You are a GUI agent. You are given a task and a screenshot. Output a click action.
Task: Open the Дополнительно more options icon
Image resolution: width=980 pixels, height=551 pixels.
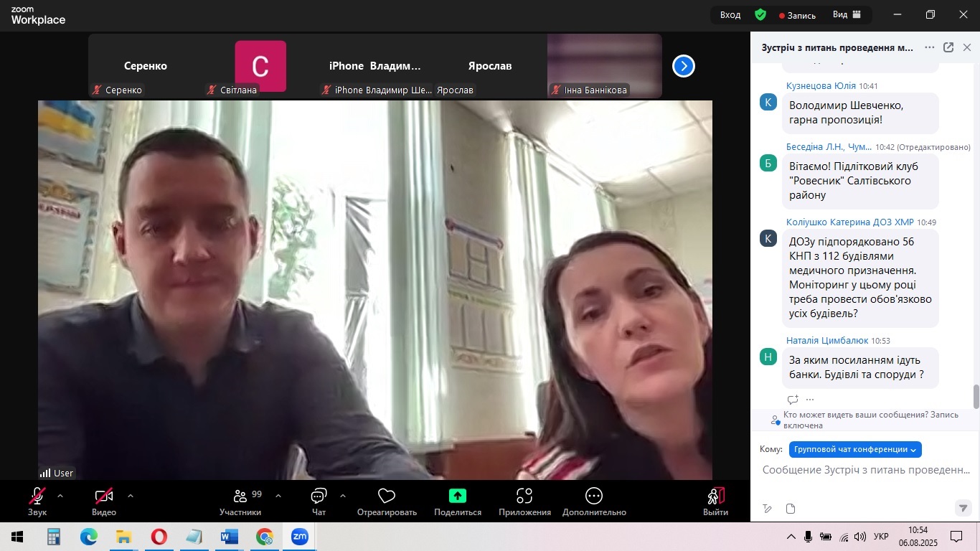click(x=593, y=496)
